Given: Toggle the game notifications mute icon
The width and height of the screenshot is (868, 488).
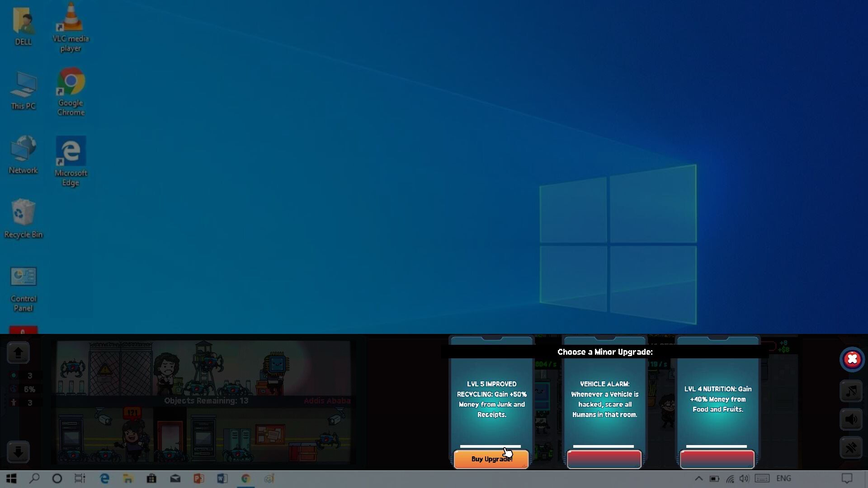Looking at the screenshot, I should 850,448.
